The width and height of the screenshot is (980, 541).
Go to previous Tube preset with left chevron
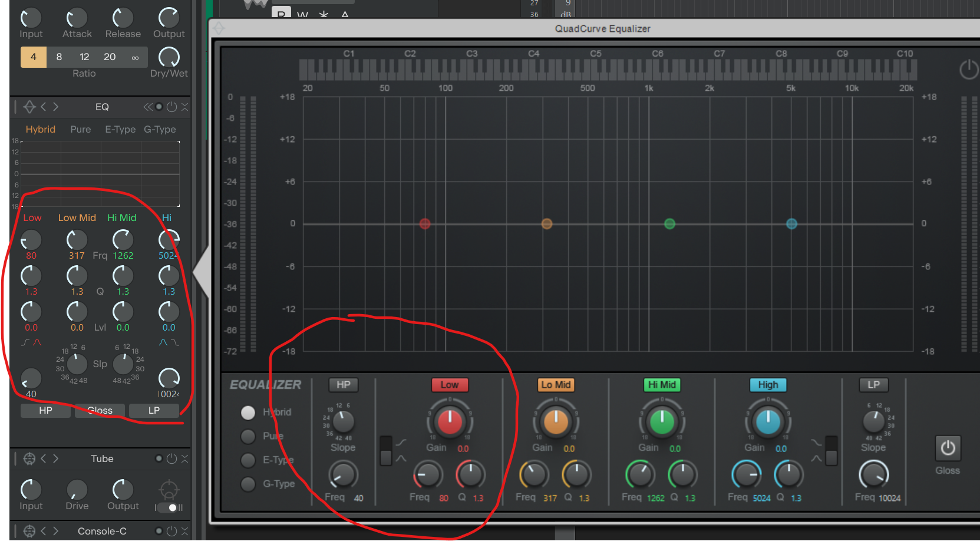(x=43, y=458)
